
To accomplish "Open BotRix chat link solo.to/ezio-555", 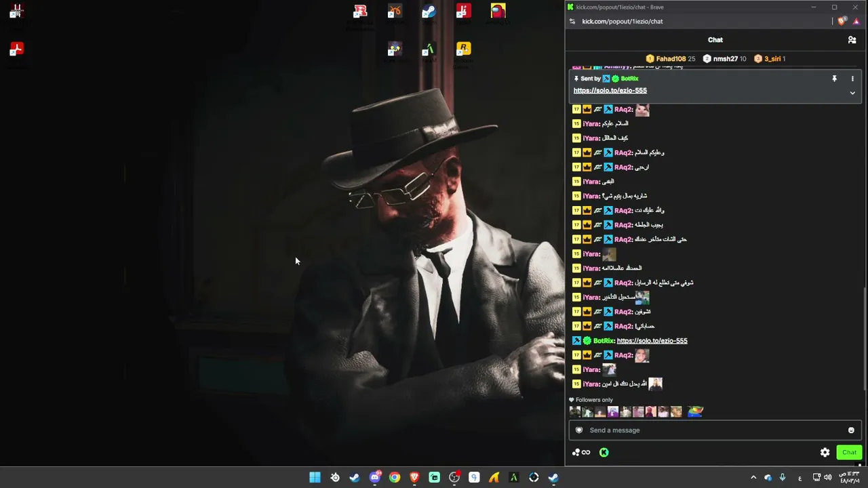I will (652, 341).
